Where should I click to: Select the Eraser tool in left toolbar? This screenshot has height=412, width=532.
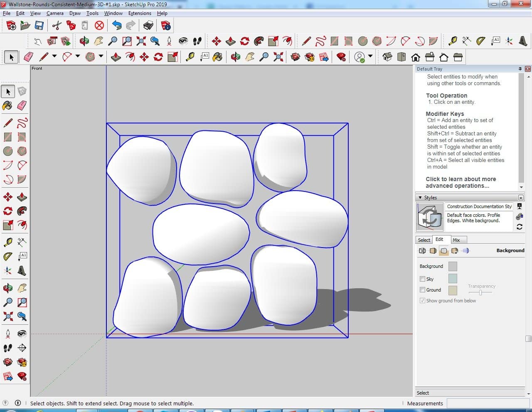(22, 105)
